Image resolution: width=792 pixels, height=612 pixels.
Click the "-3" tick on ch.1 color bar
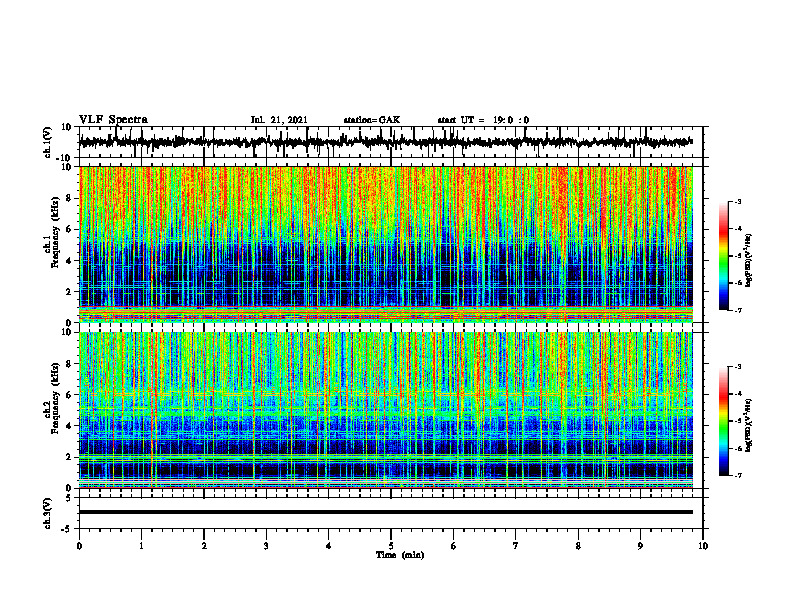pyautogui.click(x=738, y=201)
